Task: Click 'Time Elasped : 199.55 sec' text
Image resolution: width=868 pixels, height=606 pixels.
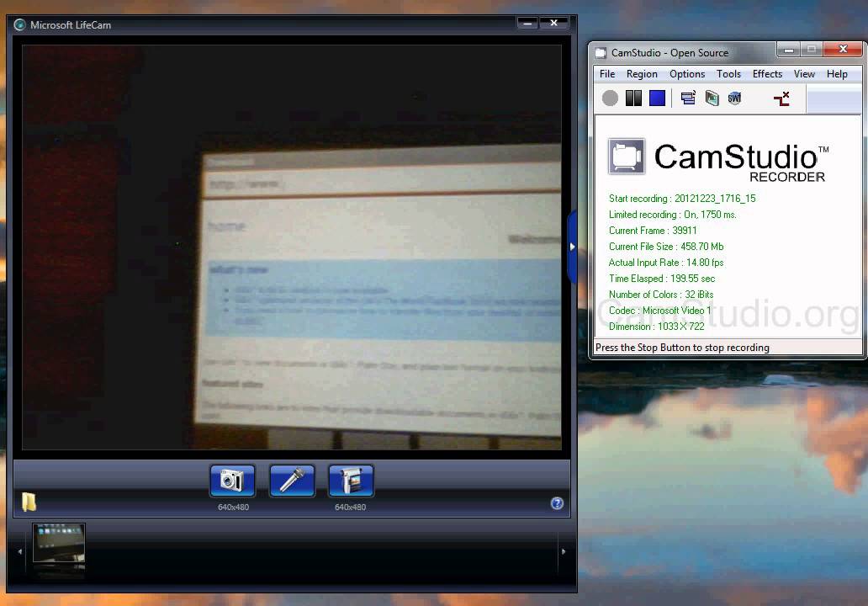Action: pyautogui.click(x=662, y=279)
